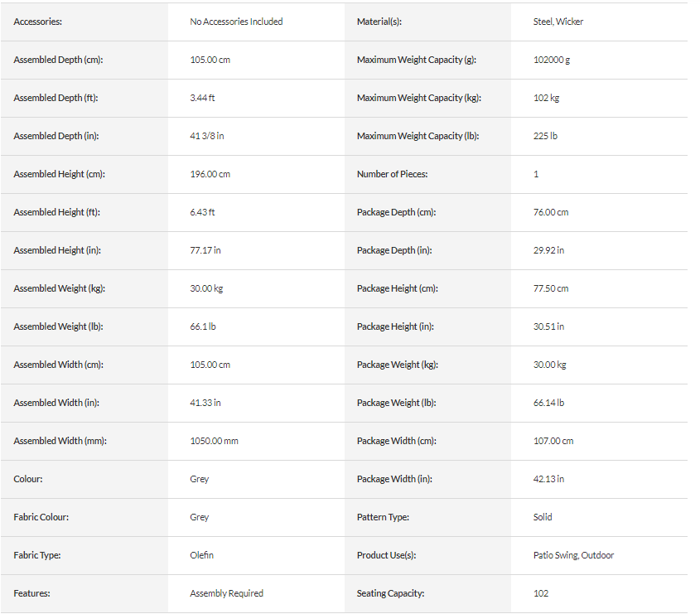Select the 'Patio Swing, Outdoor' value

point(573,555)
